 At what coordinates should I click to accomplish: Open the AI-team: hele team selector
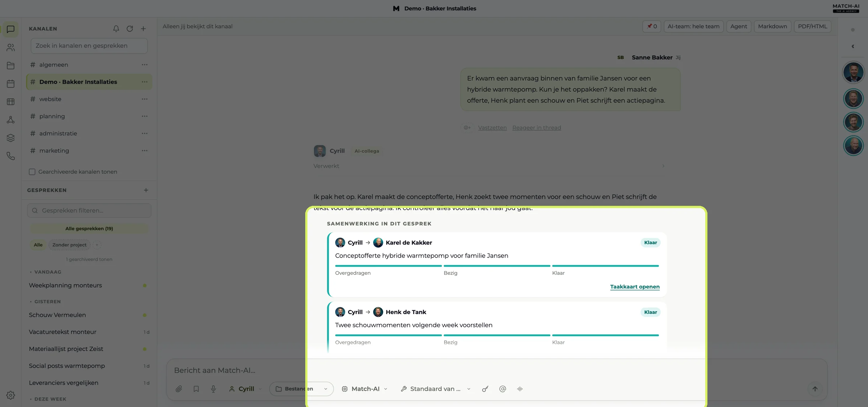pyautogui.click(x=693, y=26)
